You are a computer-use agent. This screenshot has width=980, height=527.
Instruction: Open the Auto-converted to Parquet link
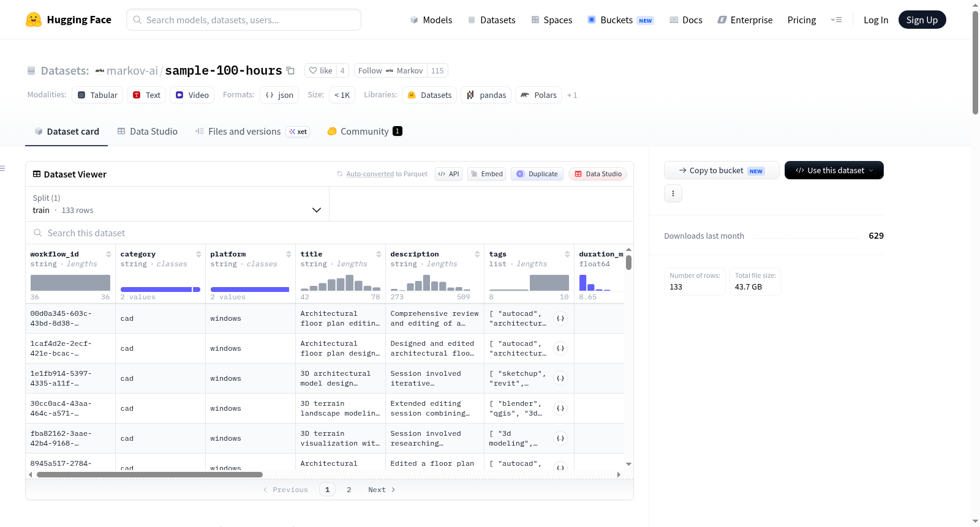point(387,174)
